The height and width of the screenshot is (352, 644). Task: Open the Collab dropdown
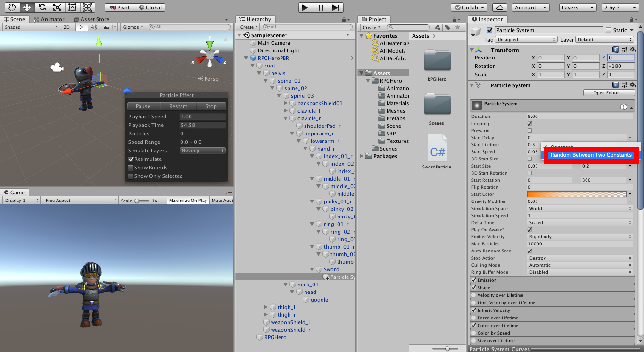tap(469, 8)
